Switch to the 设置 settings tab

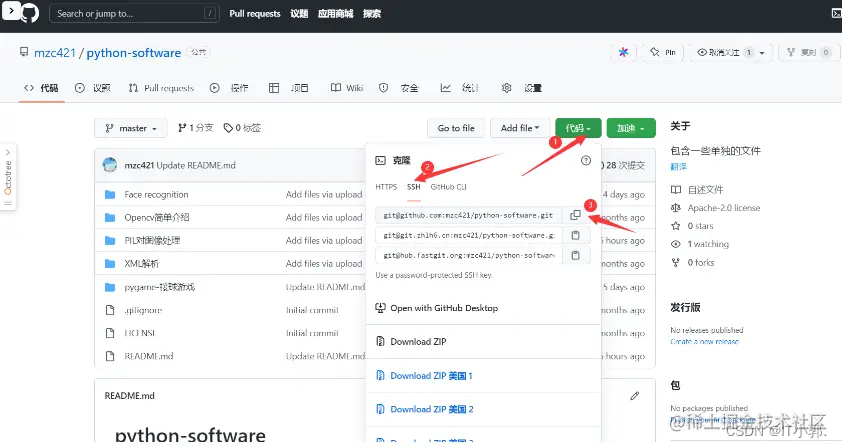(521, 88)
